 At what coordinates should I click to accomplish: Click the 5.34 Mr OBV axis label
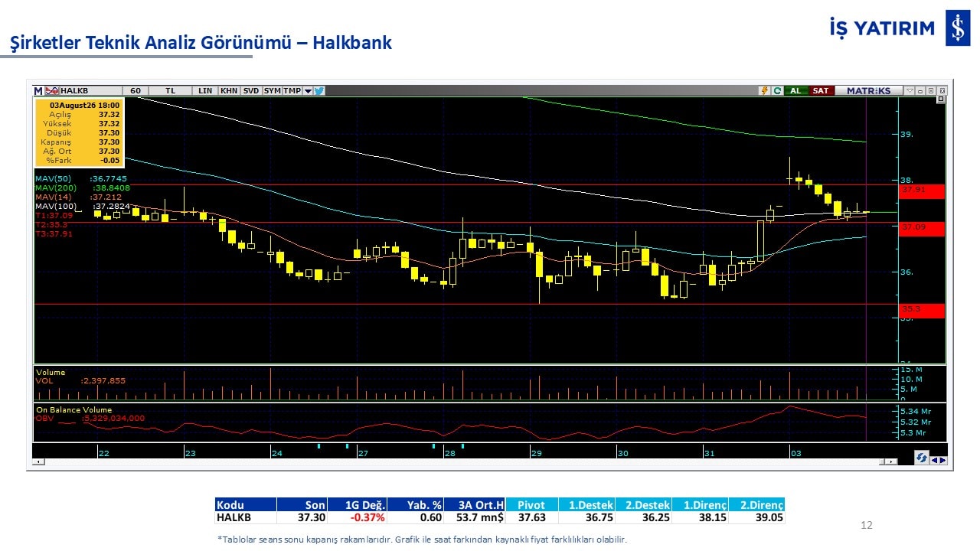916,411
